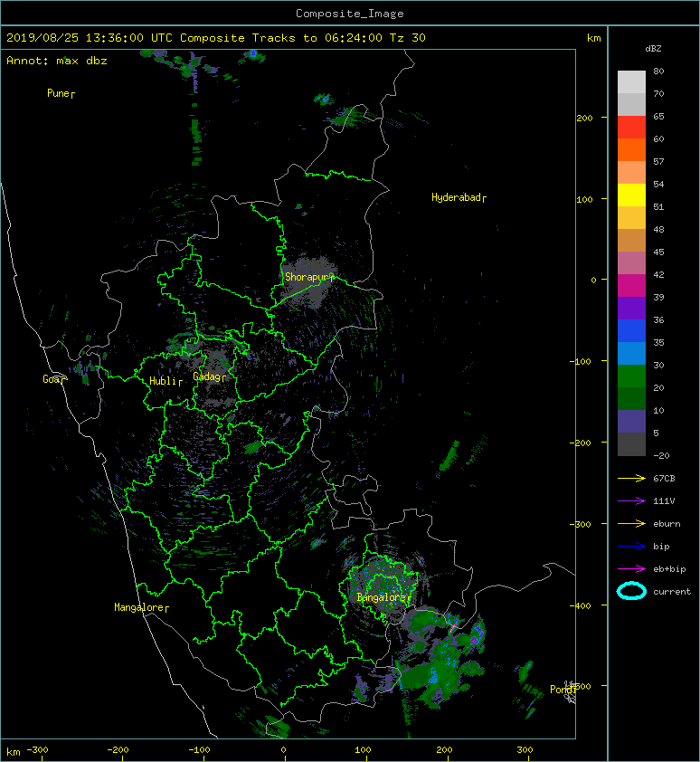Click the eburn legend label
The width and height of the screenshot is (700, 762).
click(x=667, y=524)
